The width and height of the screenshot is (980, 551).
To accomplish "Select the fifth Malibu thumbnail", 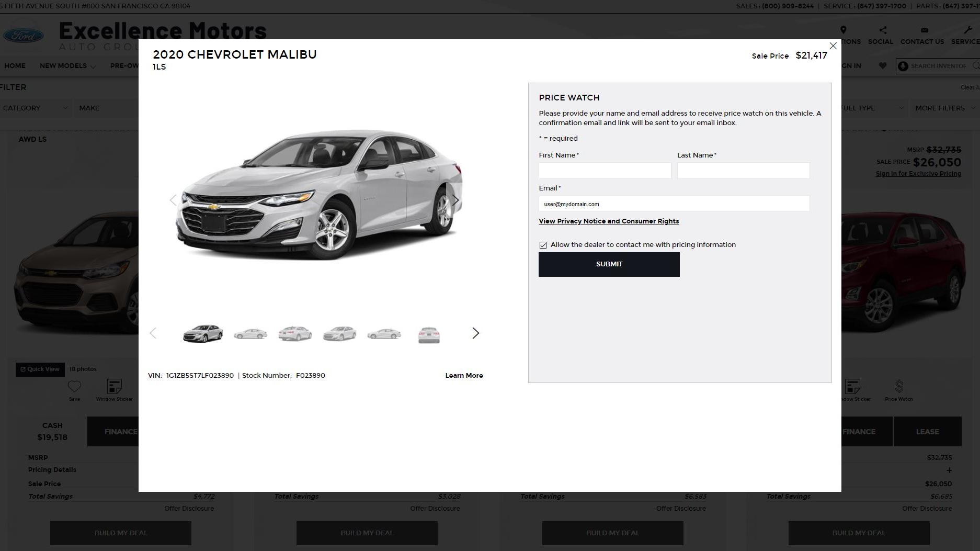I will click(x=384, y=334).
